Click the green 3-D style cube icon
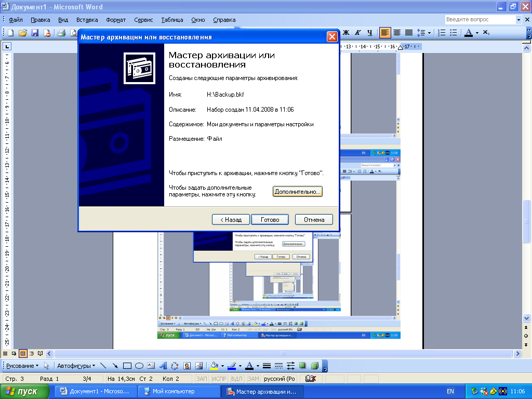This screenshot has width=532, height=399. (314, 366)
